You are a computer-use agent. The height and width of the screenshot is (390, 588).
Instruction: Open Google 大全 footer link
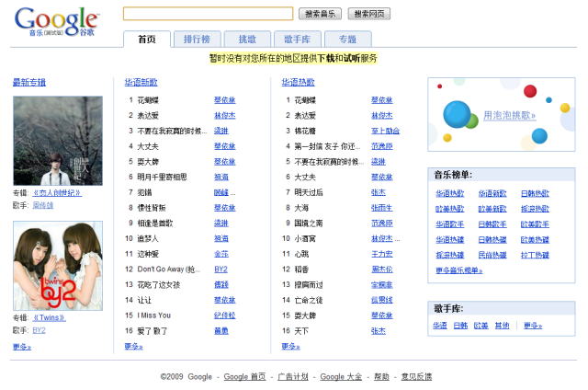[341, 376]
